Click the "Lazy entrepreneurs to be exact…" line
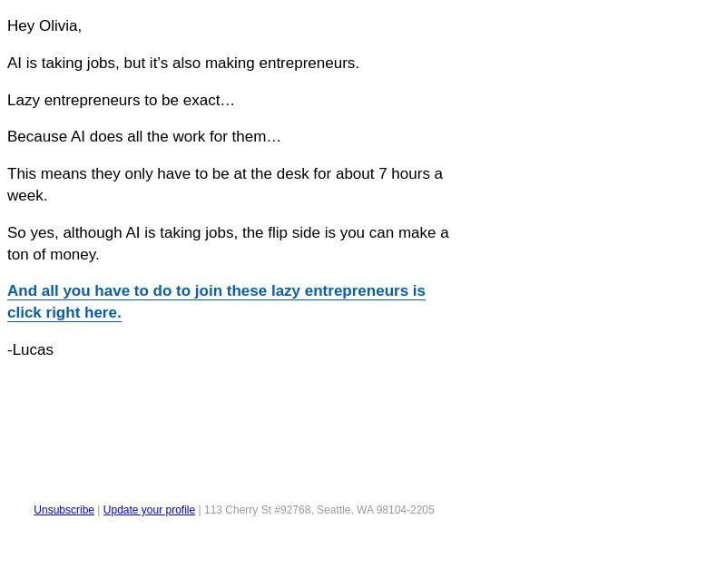This screenshot has width=726, height=588. tap(121, 100)
